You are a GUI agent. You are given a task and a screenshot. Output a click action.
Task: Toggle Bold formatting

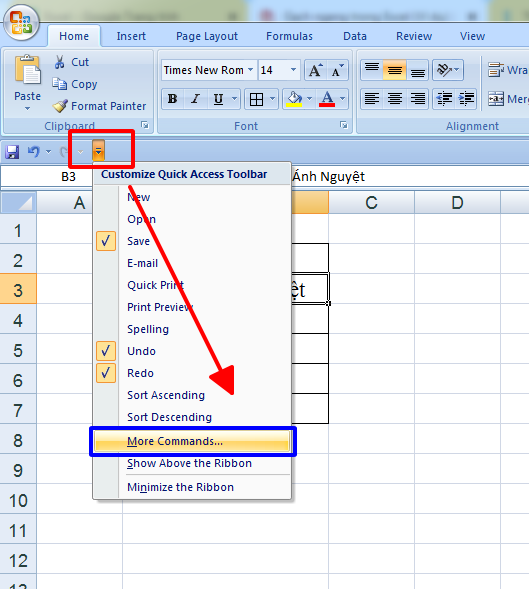pos(172,99)
